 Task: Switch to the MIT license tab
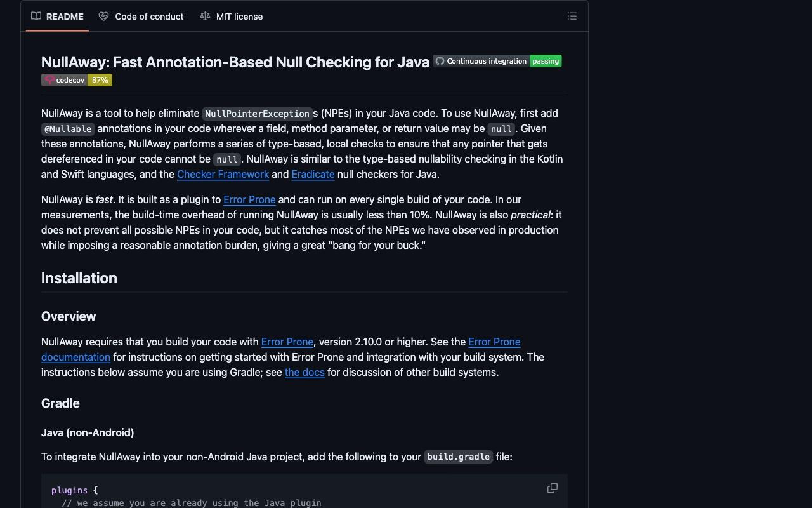tap(232, 17)
